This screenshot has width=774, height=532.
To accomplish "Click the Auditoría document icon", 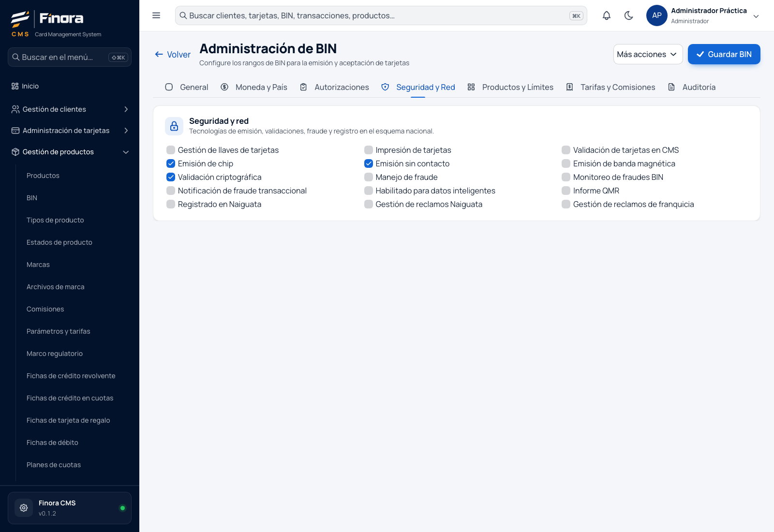I will click(671, 87).
